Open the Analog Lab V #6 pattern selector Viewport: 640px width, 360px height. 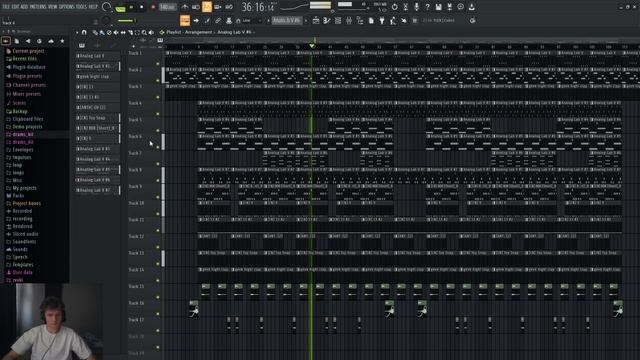tap(287, 20)
